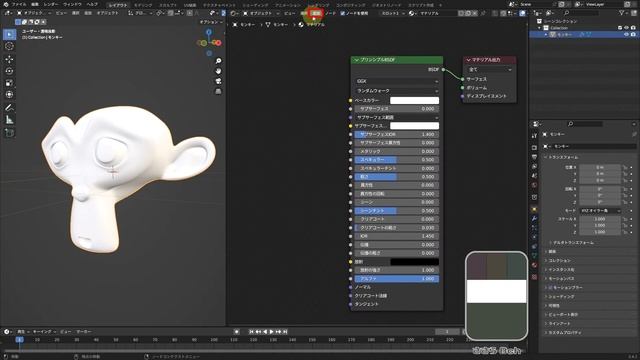
Task: Open the outliner filter funnel icon
Action: pyautogui.click(x=622, y=13)
